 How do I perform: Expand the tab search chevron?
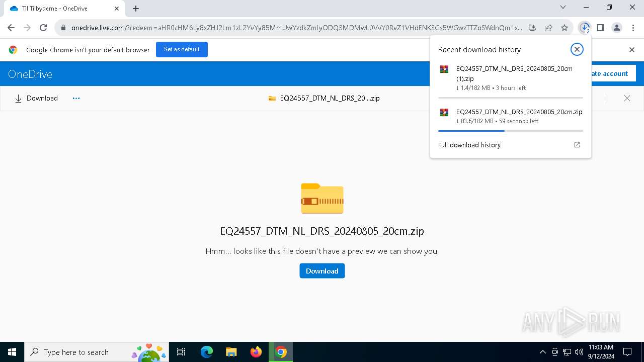click(x=563, y=8)
